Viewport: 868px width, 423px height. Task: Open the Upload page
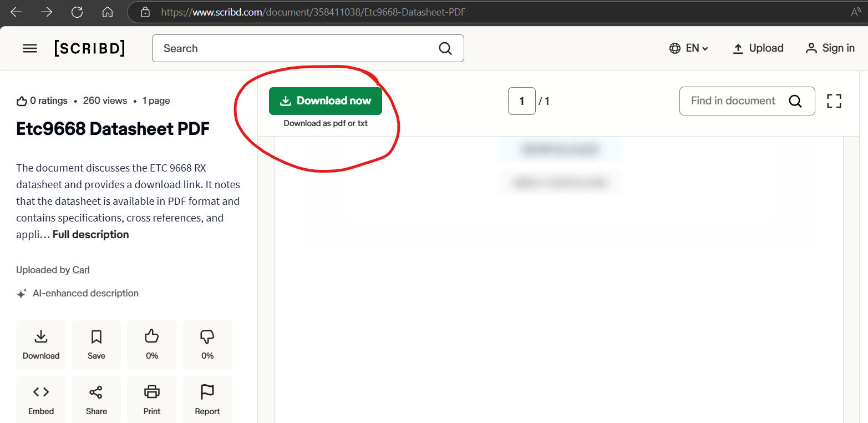point(758,48)
